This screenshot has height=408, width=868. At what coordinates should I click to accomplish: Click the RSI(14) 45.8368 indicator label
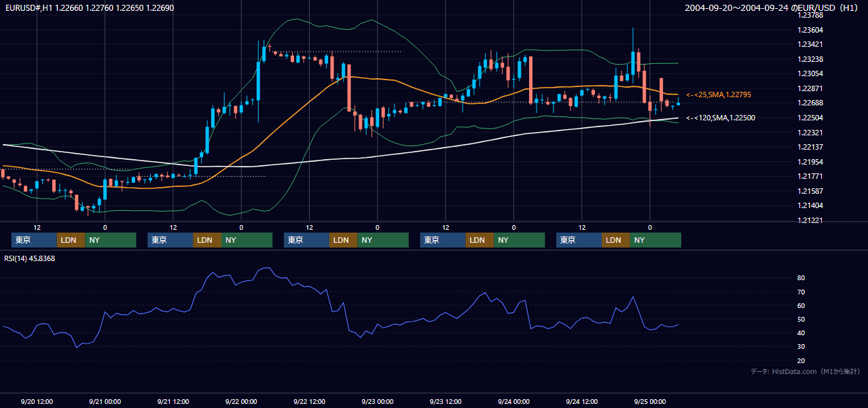coord(30,258)
